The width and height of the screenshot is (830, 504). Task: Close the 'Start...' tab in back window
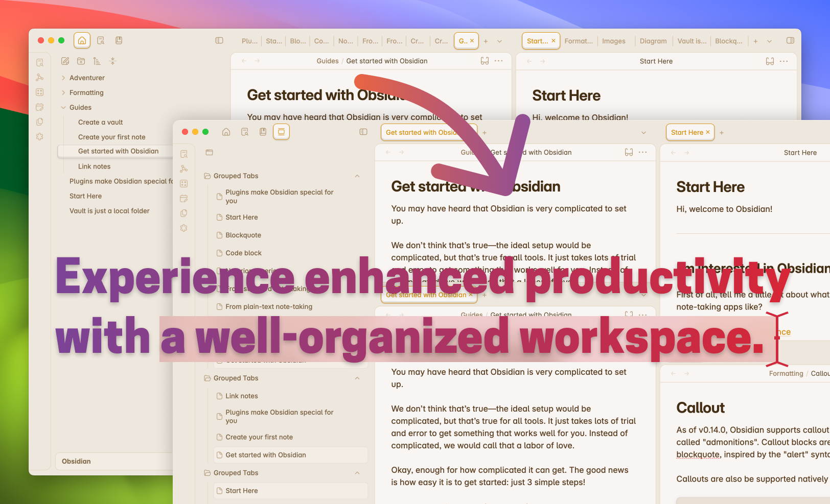553,41
